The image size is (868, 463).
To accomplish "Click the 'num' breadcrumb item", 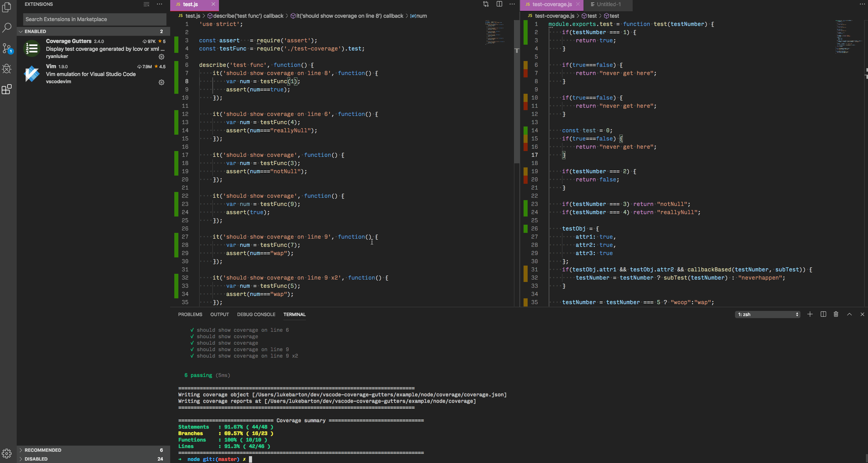I will click(418, 16).
